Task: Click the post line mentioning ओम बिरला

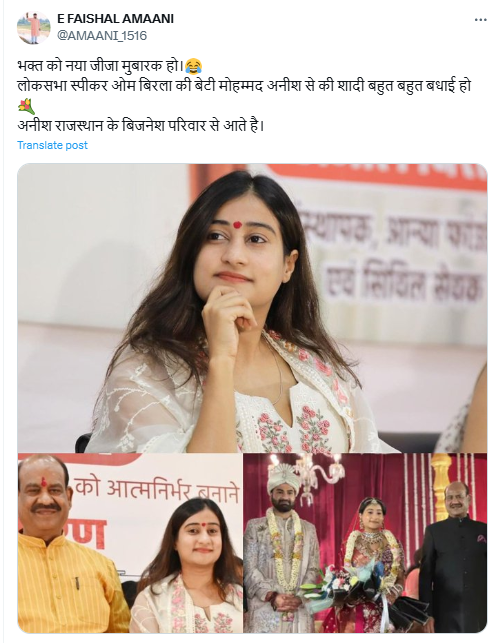Action: (x=244, y=86)
